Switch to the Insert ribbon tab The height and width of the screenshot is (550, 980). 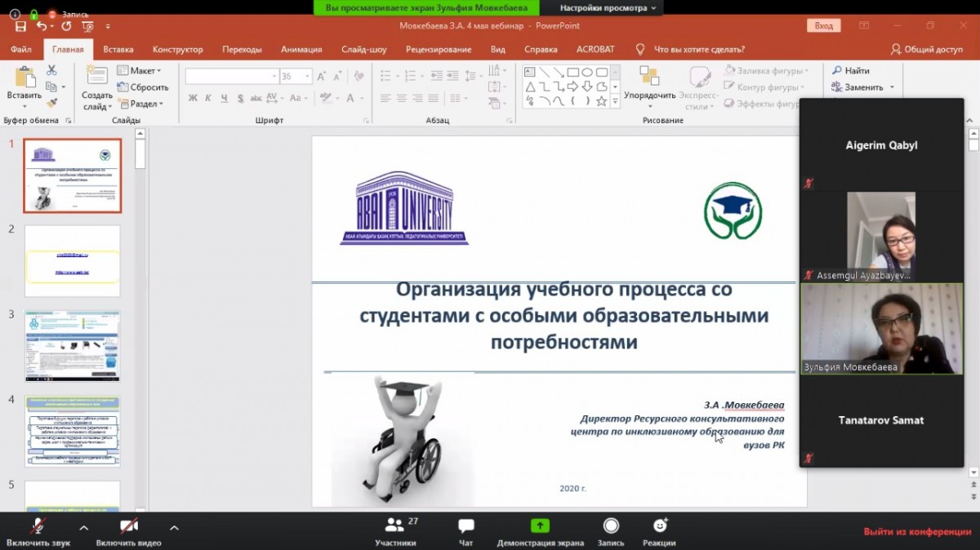118,49
